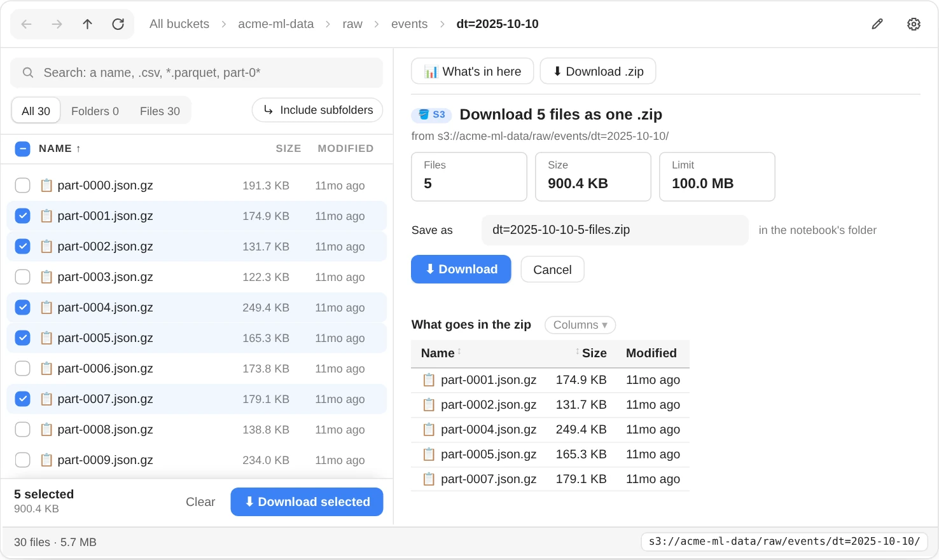Sort zip table by Name header
Viewport: 939px width, 560px height.
tap(441, 353)
